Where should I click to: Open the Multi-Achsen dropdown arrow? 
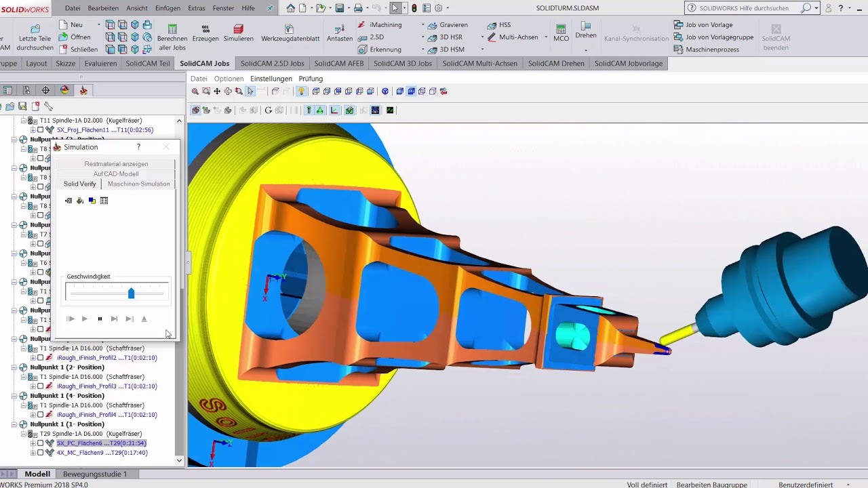[546, 37]
